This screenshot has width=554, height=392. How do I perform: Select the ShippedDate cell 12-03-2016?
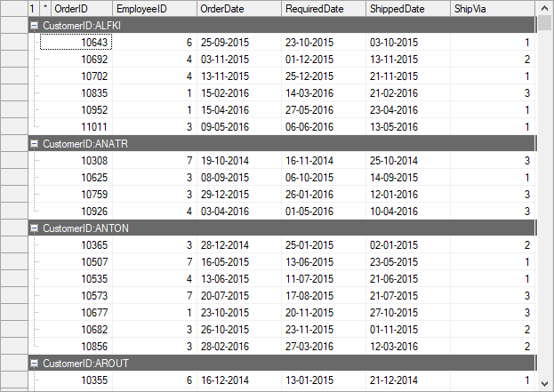tap(407, 346)
